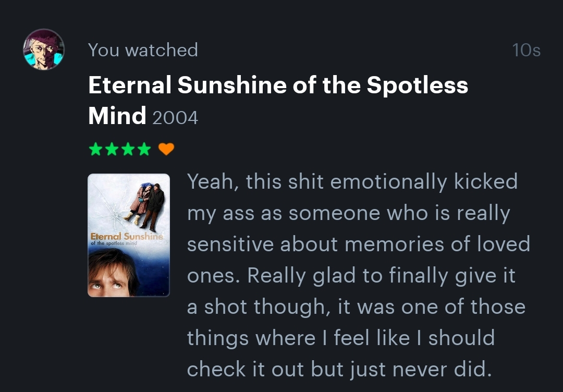
Task: Click review line starting "Yeah, this shit"
Action: [352, 182]
